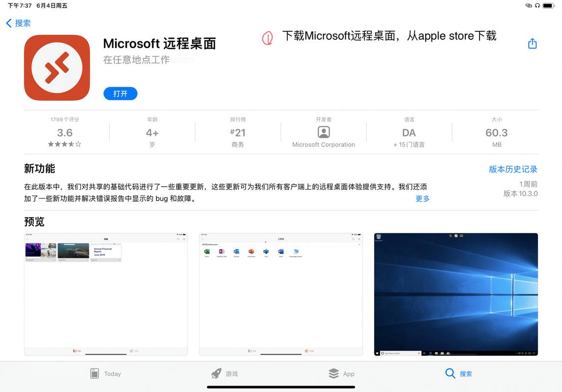The image size is (562, 392).
Task: Switch to the 游戏 tab
Action: coord(225,374)
